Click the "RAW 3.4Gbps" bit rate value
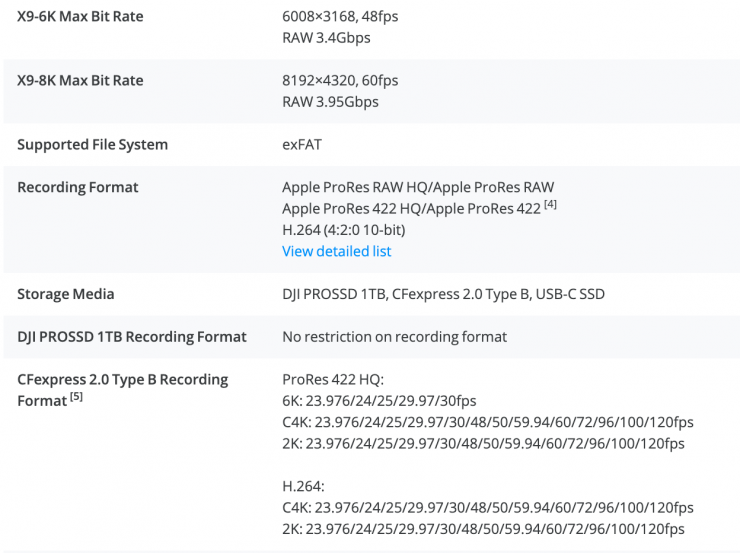The width and height of the screenshot is (740, 553). pos(326,38)
